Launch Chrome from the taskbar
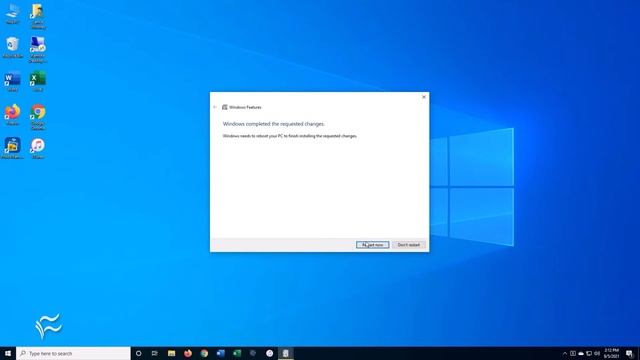 point(204,353)
